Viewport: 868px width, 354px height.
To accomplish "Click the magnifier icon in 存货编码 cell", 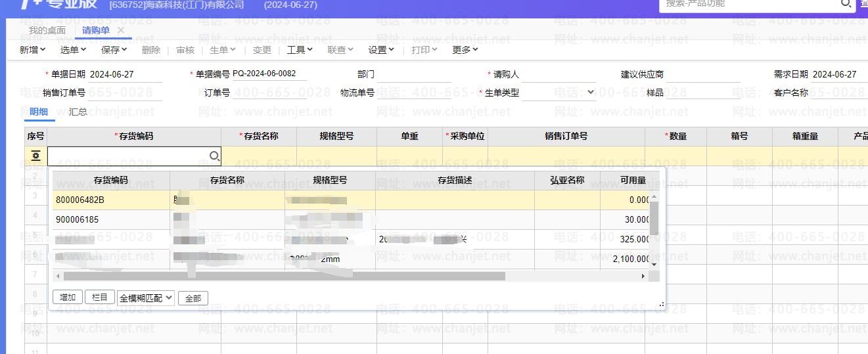I will [214, 156].
